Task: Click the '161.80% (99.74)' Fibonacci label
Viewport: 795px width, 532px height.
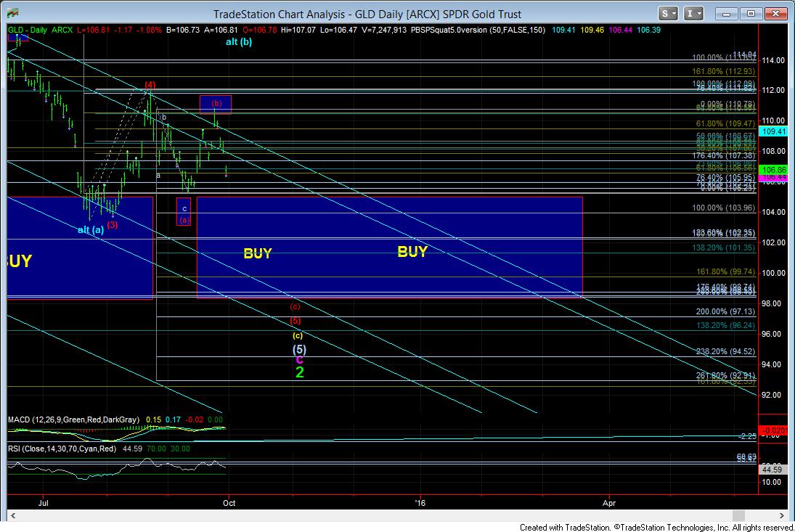Action: 725,272
